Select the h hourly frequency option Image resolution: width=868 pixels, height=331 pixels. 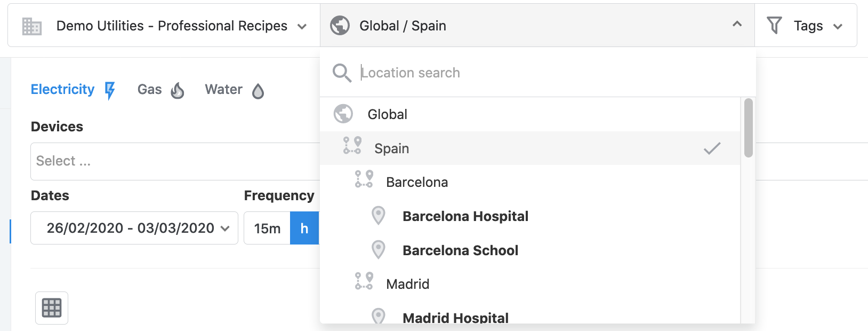click(x=304, y=228)
